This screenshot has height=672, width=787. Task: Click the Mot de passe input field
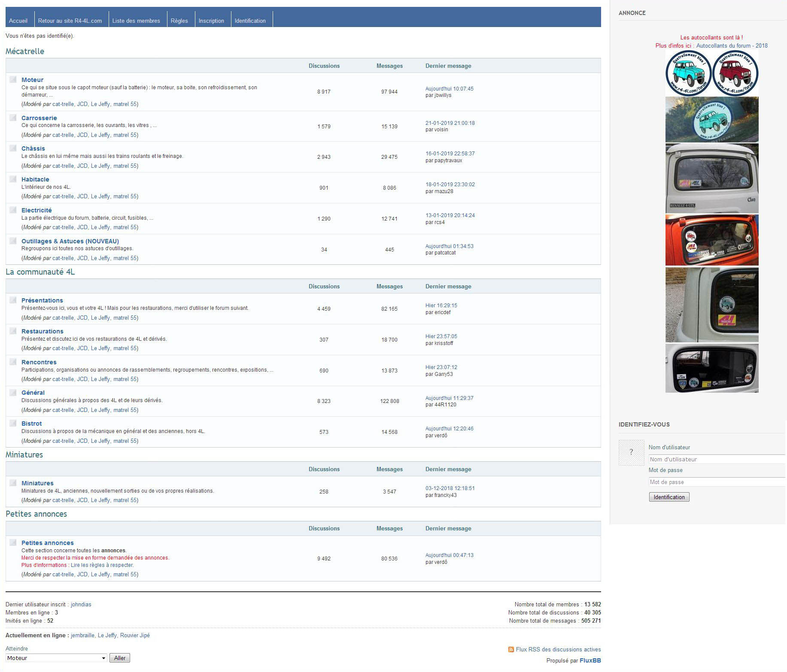[717, 482]
